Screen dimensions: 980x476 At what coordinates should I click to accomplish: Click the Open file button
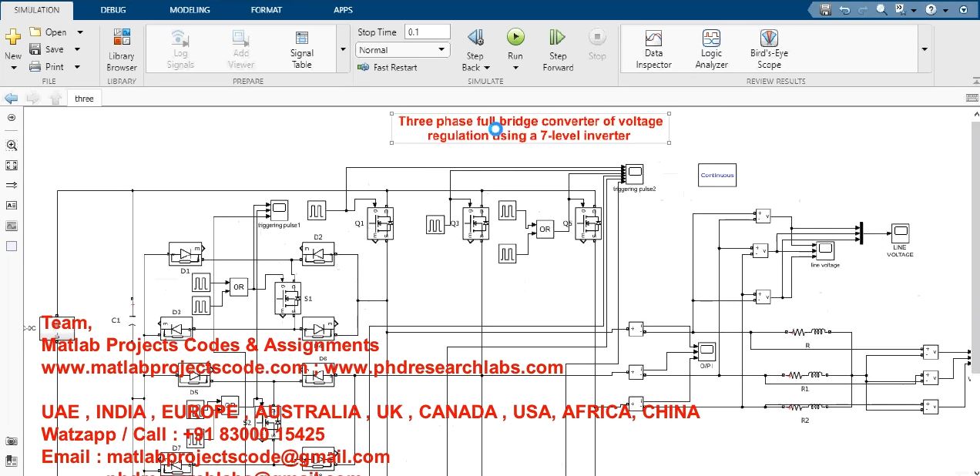point(48,32)
